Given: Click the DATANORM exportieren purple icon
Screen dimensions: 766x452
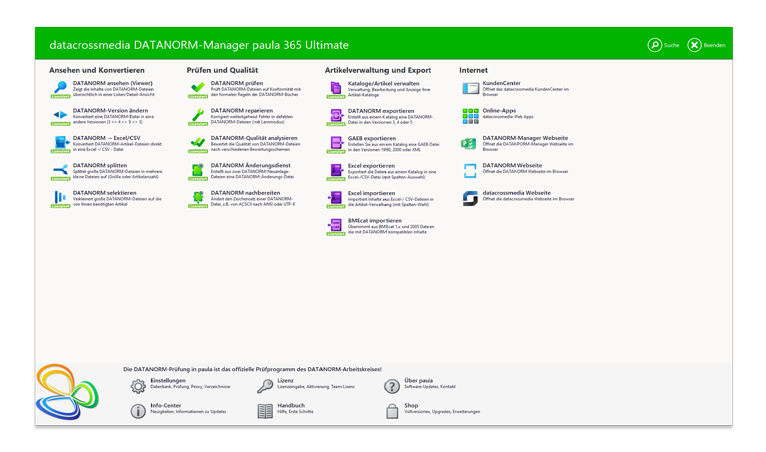Looking at the screenshot, I should click(x=336, y=116).
